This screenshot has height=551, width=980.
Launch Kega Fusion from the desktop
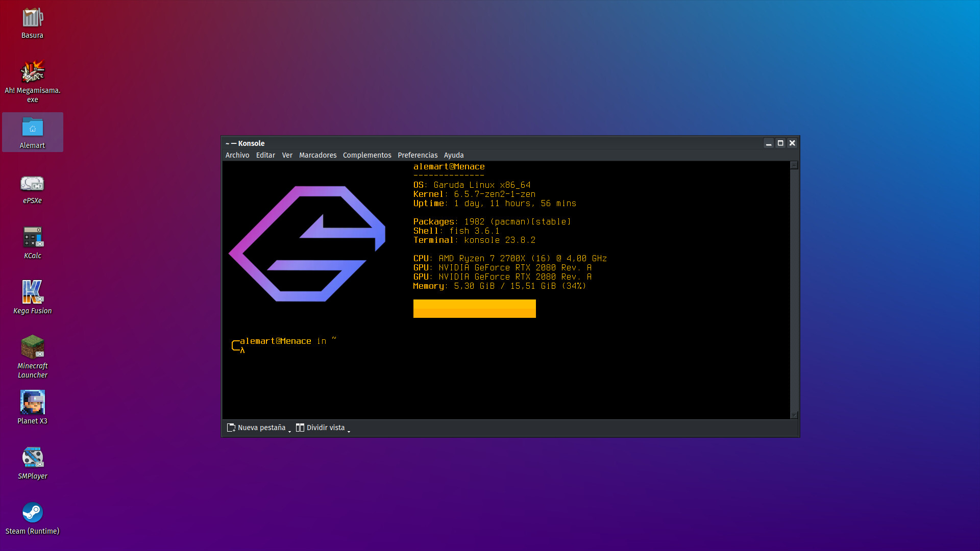(x=32, y=298)
